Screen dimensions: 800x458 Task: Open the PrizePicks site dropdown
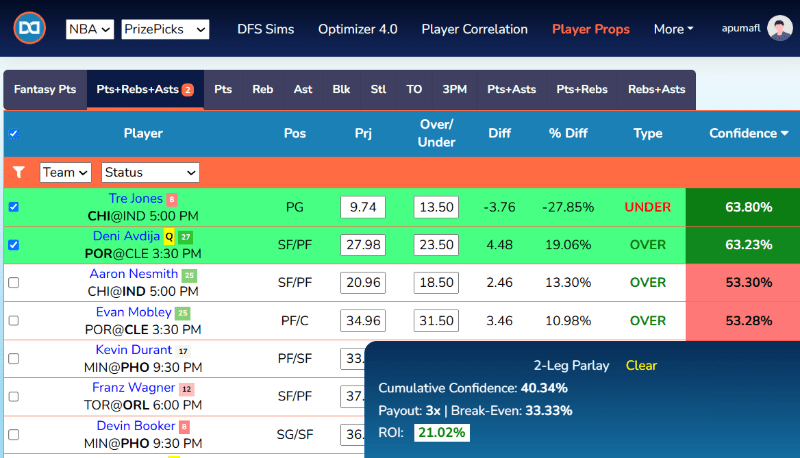tap(165, 29)
